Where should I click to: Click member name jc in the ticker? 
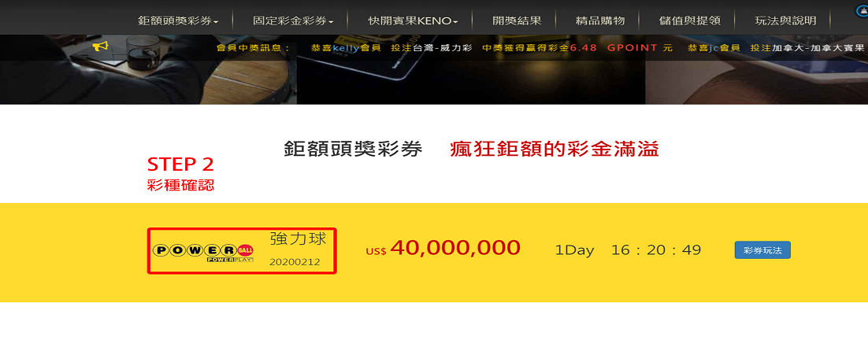(714, 47)
